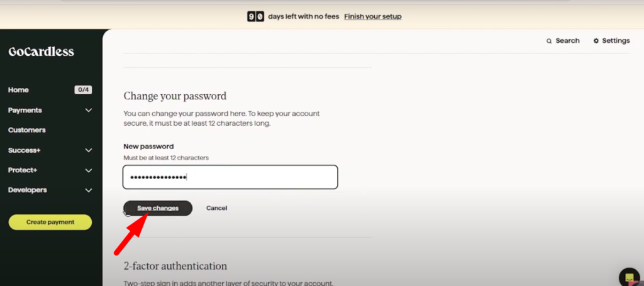Click the 90 days countdown counter
The width and height of the screenshot is (644, 286).
tap(255, 16)
